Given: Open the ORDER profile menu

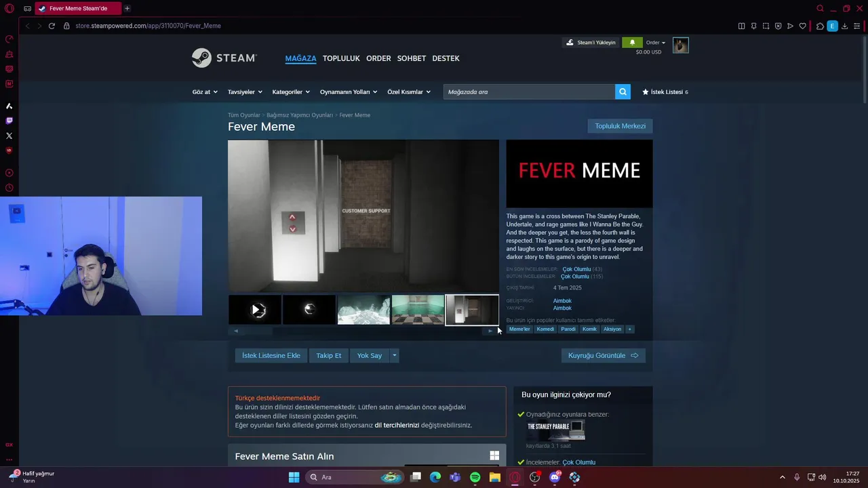Looking at the screenshot, I should [378, 58].
